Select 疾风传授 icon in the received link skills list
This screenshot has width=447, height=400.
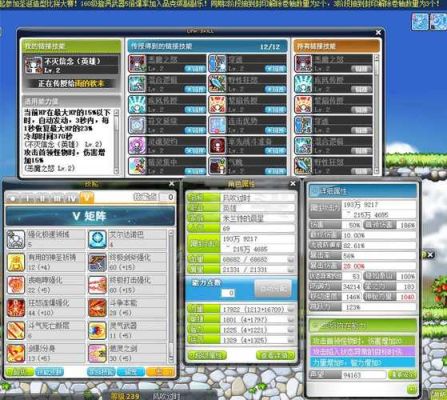(137, 104)
